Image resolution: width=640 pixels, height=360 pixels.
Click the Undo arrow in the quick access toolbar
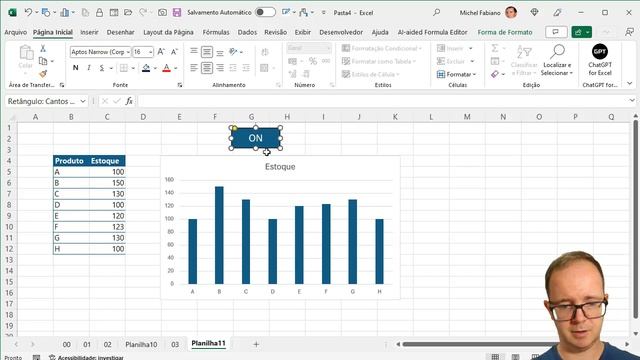pos(28,13)
